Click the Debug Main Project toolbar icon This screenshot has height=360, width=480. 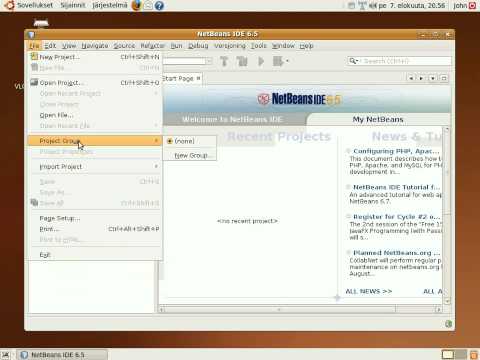[278, 61]
